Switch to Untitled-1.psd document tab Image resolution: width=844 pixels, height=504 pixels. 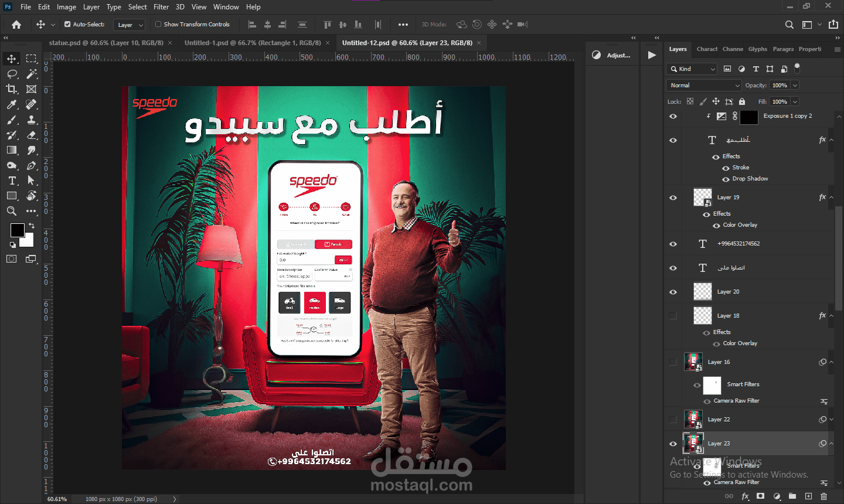(253, 43)
